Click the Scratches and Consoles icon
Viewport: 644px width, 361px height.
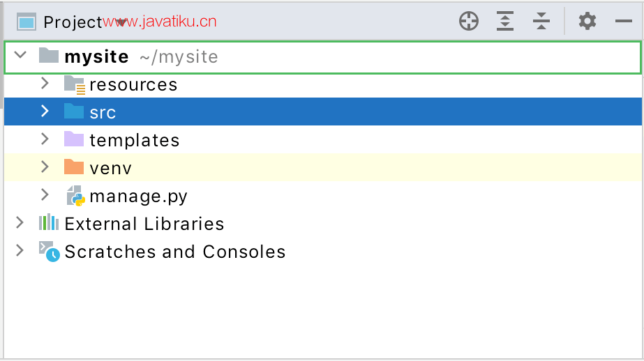(x=49, y=251)
